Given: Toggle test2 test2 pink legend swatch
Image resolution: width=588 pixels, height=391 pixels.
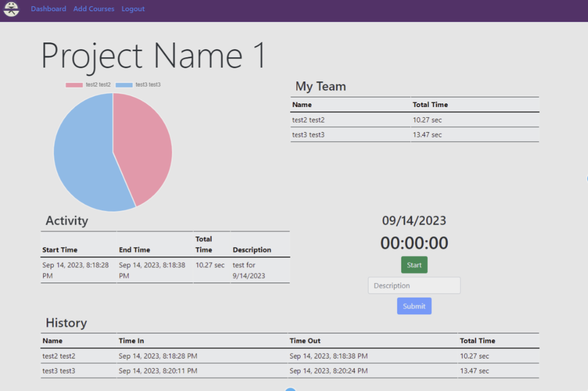Looking at the screenshot, I should coord(74,85).
